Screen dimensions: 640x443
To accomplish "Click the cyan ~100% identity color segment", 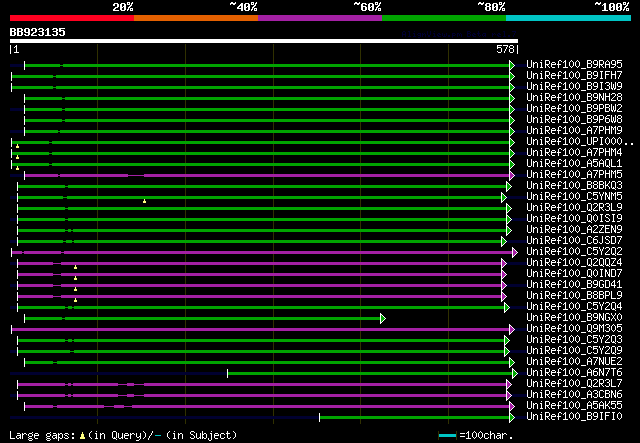I will pos(568,18).
